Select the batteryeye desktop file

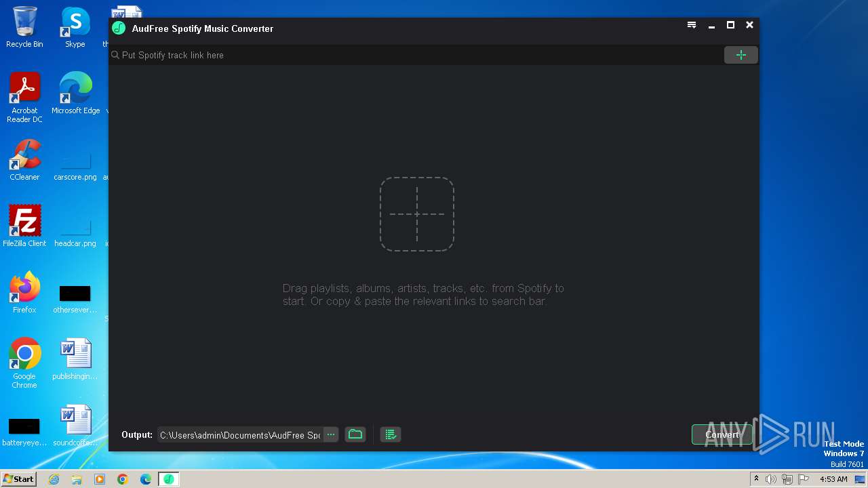pyautogui.click(x=24, y=431)
